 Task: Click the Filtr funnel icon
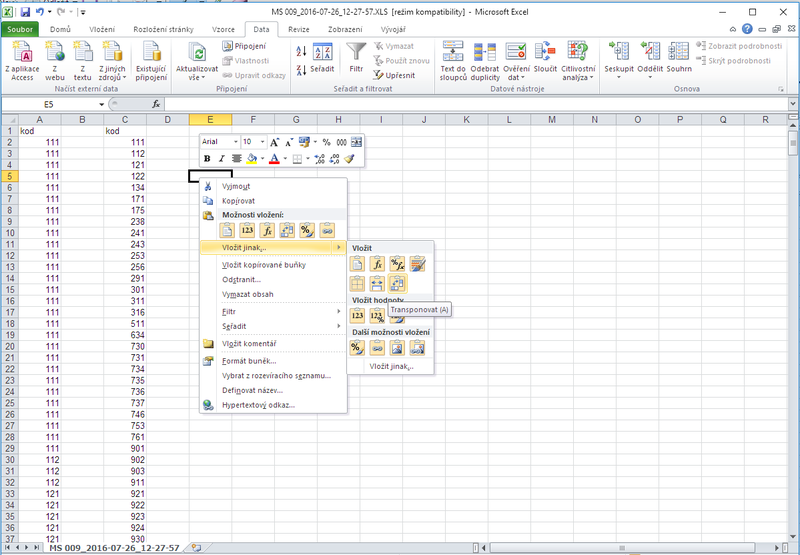click(x=356, y=58)
